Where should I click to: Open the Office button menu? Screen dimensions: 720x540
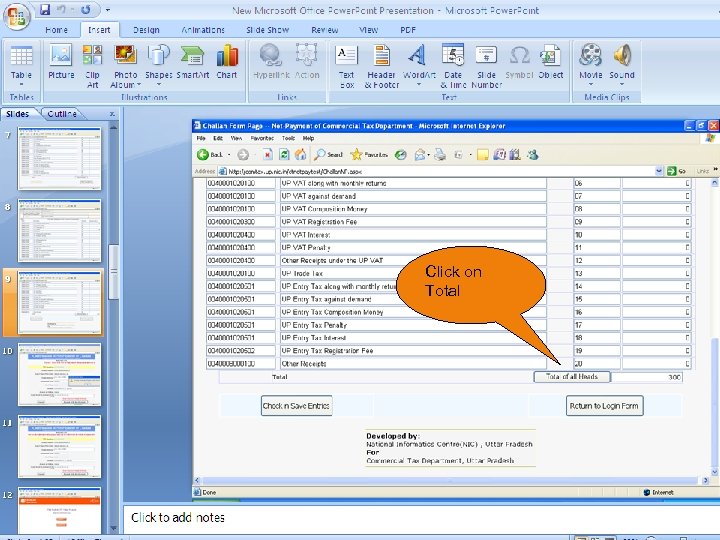point(17,16)
